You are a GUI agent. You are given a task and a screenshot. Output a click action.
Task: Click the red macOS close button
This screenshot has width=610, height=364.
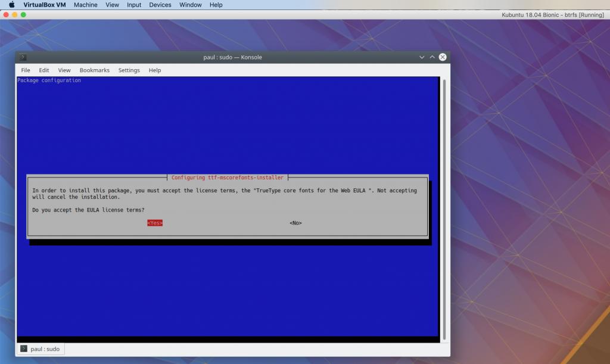tap(6, 14)
